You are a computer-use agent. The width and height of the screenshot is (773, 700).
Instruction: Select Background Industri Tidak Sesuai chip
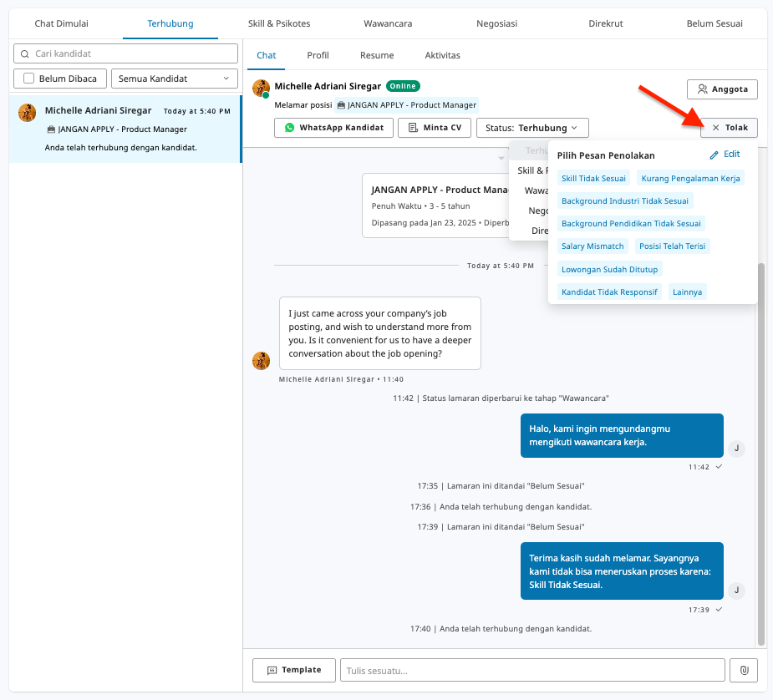click(624, 201)
